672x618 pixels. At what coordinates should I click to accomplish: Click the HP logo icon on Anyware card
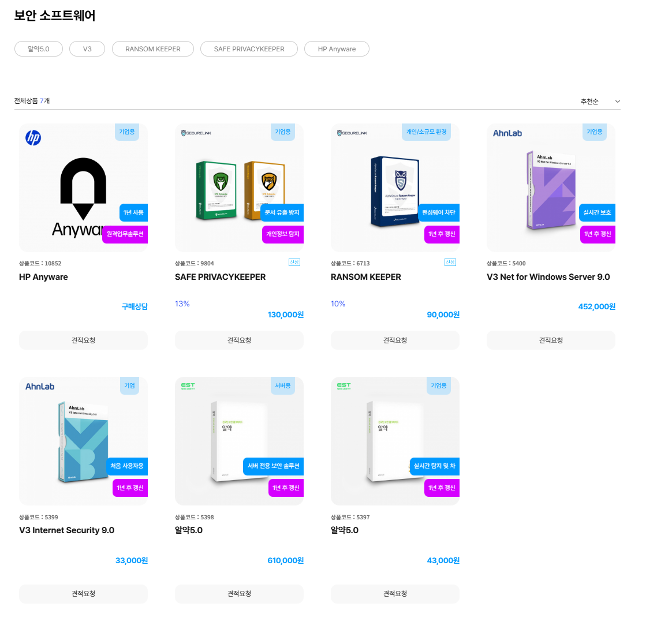(33, 137)
